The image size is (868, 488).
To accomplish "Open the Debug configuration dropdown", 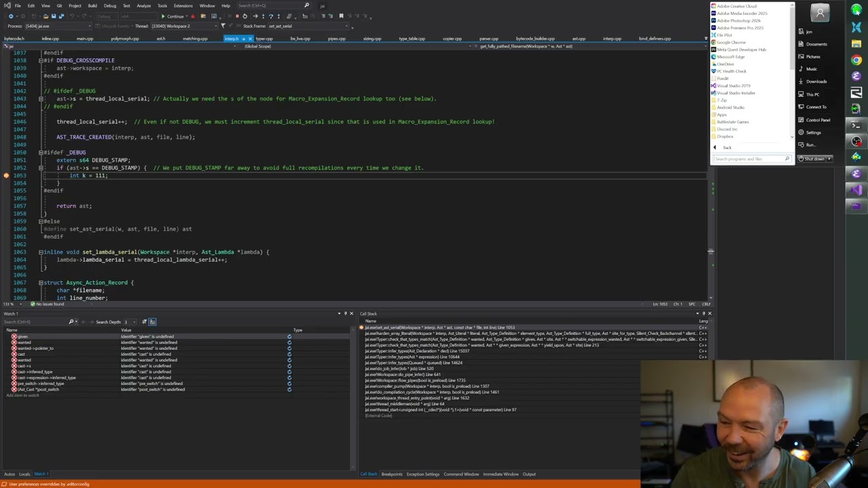I will [107, 16].
